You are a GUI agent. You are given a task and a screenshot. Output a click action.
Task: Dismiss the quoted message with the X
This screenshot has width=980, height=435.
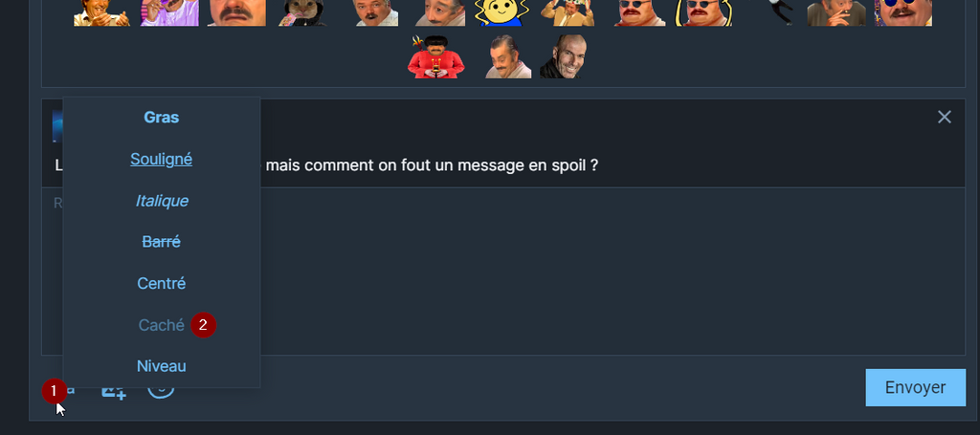click(x=944, y=117)
